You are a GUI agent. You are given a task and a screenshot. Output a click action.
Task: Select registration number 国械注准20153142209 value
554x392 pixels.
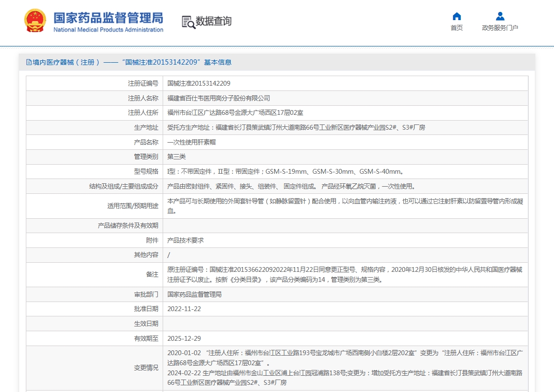pyautogui.click(x=199, y=83)
